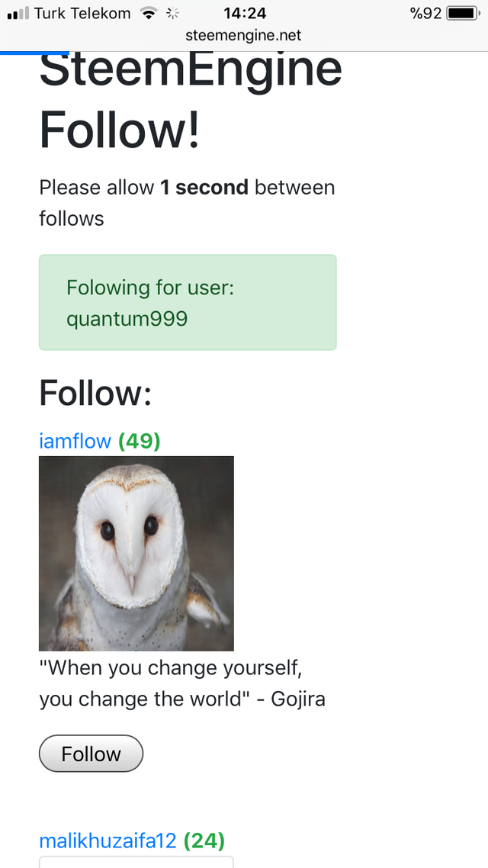Tap the '1 second' bold text
The width and height of the screenshot is (488, 868).
204,188
